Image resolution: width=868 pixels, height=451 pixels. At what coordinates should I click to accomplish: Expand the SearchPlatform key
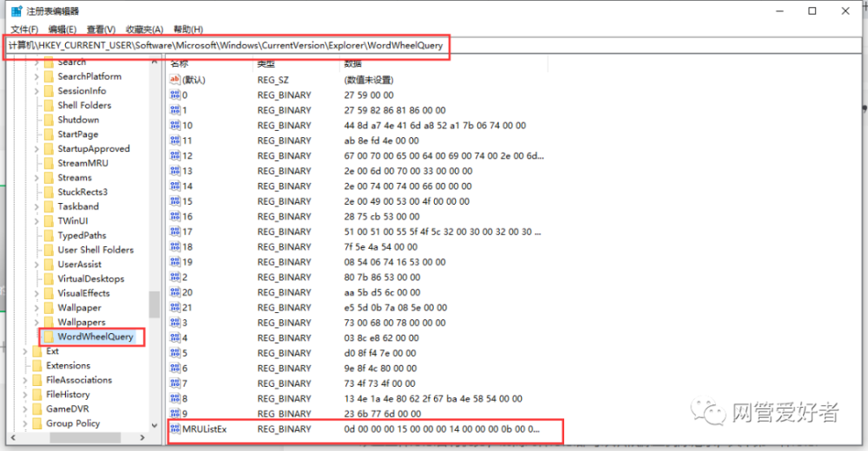click(36, 76)
